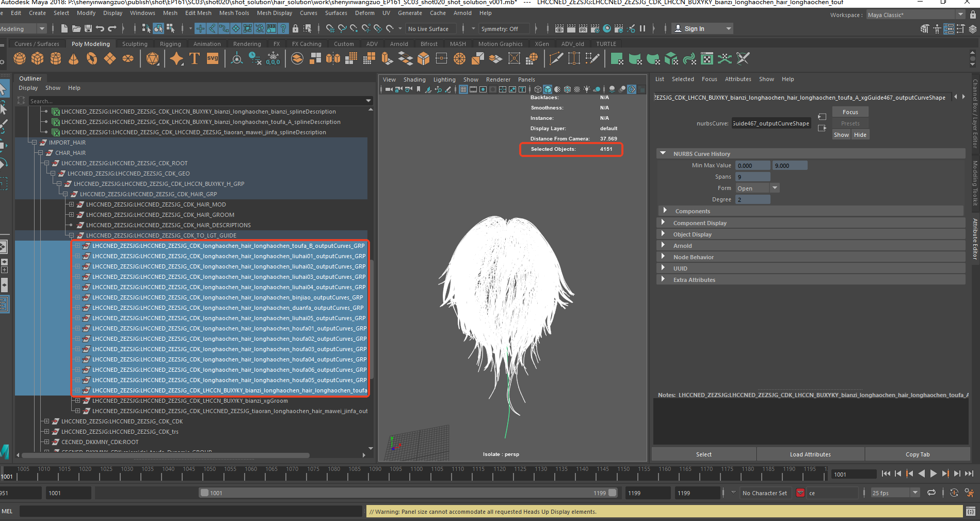
Task: Click the Save scene icon
Action: 88,28
